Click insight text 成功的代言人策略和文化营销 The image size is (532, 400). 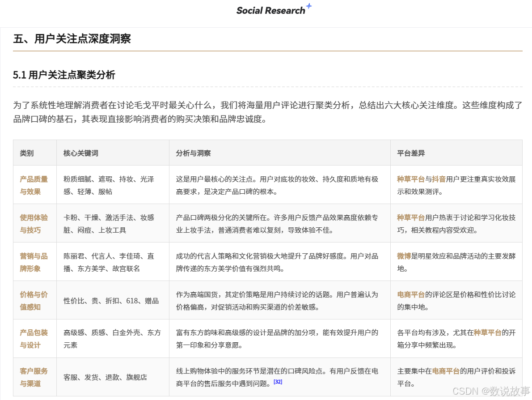pos(277,262)
